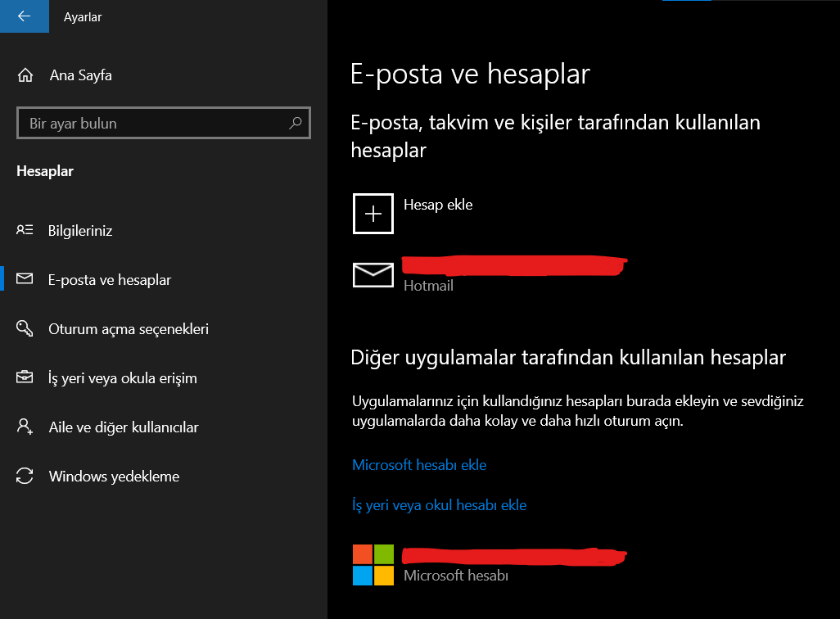Click the Microsoft logo icon

point(373,565)
